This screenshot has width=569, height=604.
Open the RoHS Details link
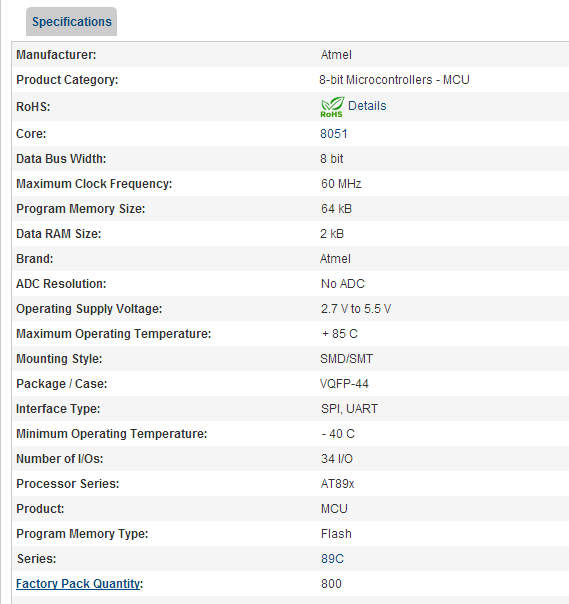tap(367, 106)
